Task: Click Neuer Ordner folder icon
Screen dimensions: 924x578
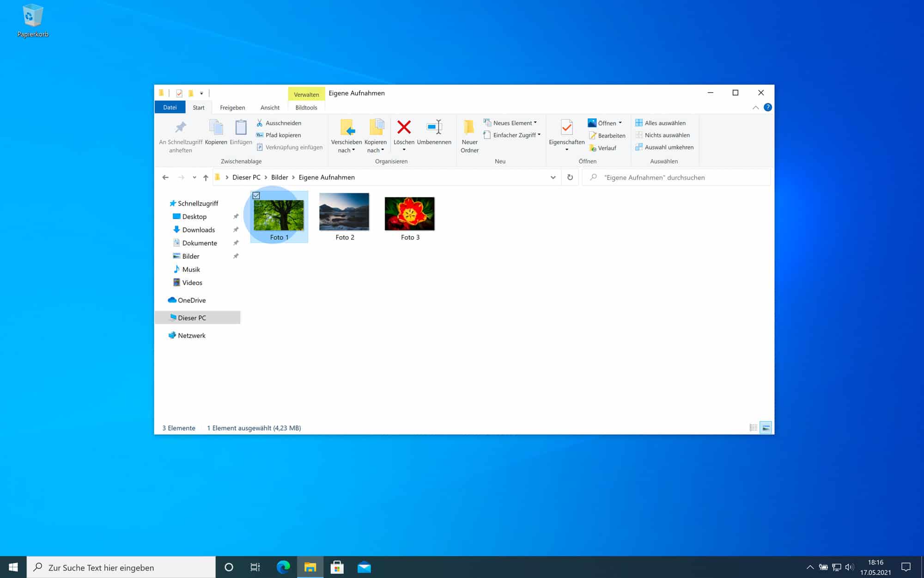Action: coord(469,127)
